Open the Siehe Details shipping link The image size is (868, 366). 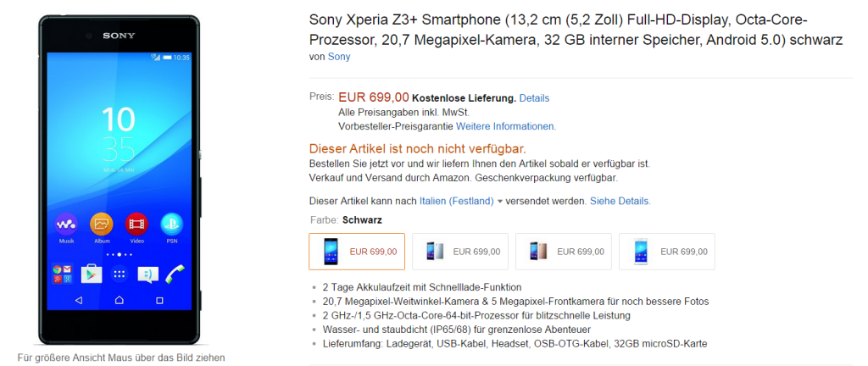[x=620, y=202]
